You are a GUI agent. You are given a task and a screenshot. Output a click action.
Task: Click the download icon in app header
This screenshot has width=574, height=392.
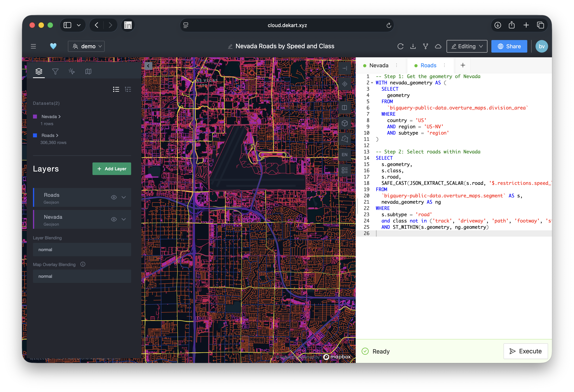tap(413, 46)
